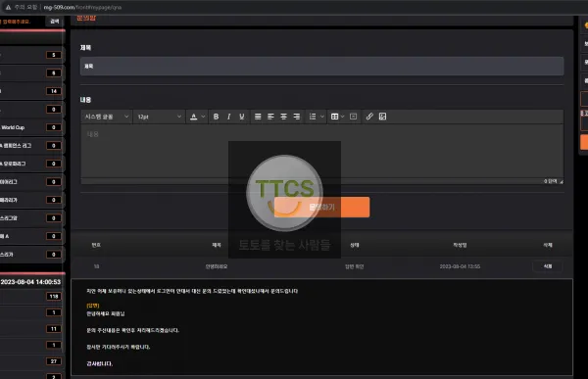
Task: Toggle italic formatting in the editor
Action: pyautogui.click(x=228, y=117)
